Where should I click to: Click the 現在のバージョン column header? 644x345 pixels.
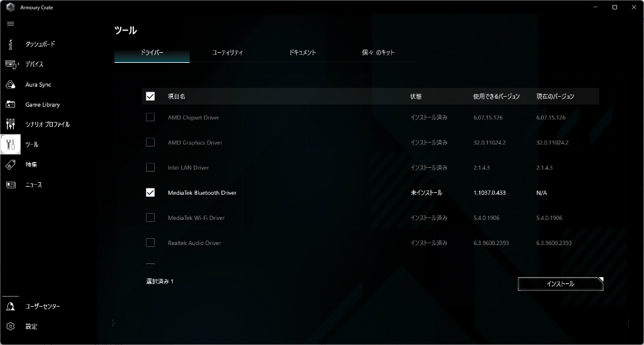(555, 96)
